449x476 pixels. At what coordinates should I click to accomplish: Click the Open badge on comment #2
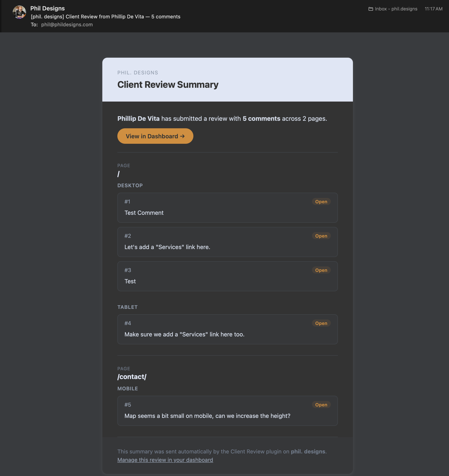click(321, 236)
